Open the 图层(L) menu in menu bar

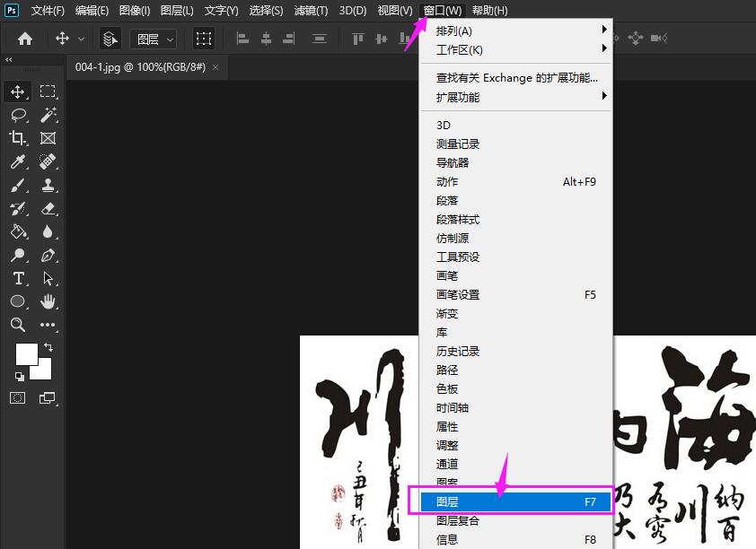pos(177,10)
